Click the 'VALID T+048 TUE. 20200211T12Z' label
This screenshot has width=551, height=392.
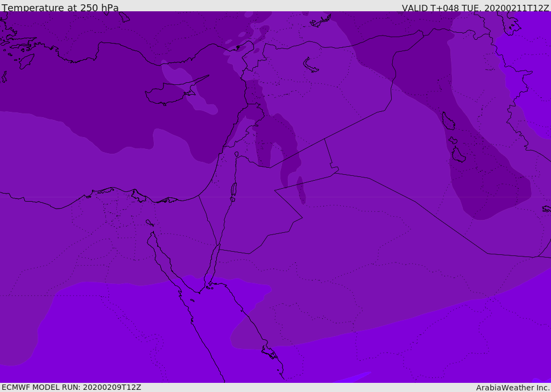tap(476, 8)
